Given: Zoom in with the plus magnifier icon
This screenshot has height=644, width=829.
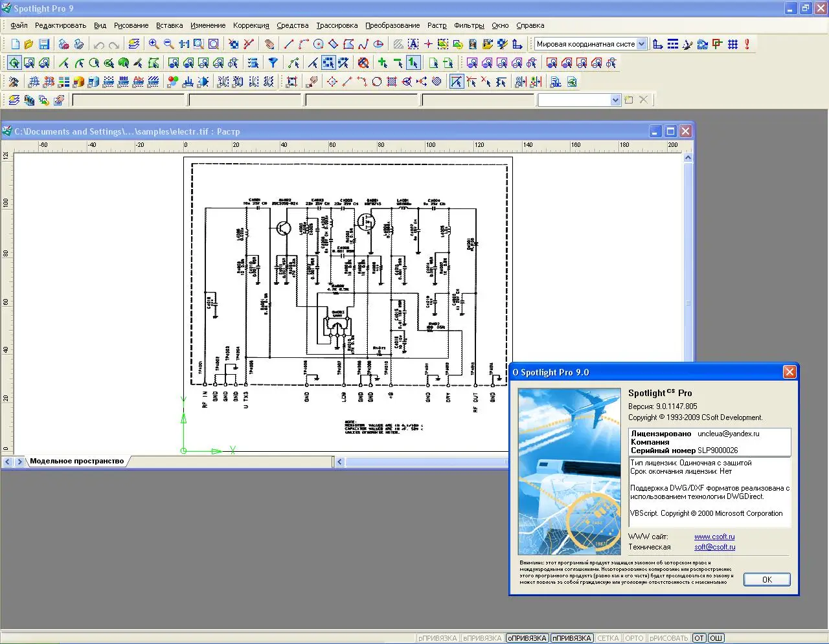Looking at the screenshot, I should tap(154, 44).
